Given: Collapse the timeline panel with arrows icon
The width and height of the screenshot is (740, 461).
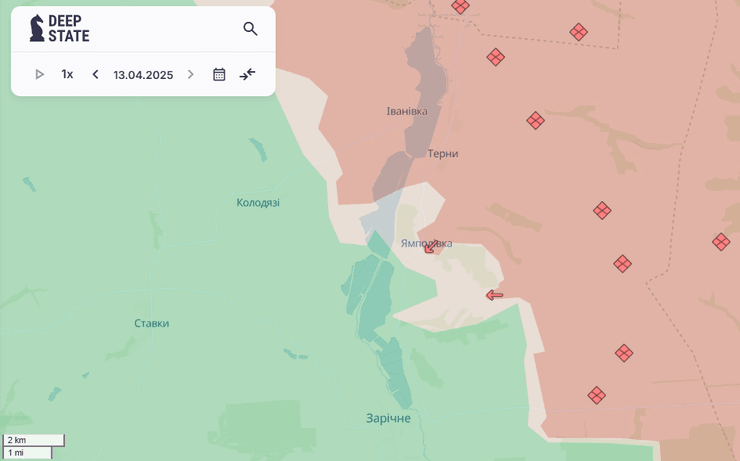Looking at the screenshot, I should point(248,74).
